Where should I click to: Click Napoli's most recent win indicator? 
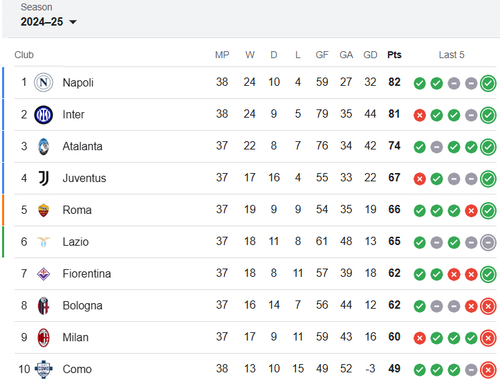click(x=488, y=83)
